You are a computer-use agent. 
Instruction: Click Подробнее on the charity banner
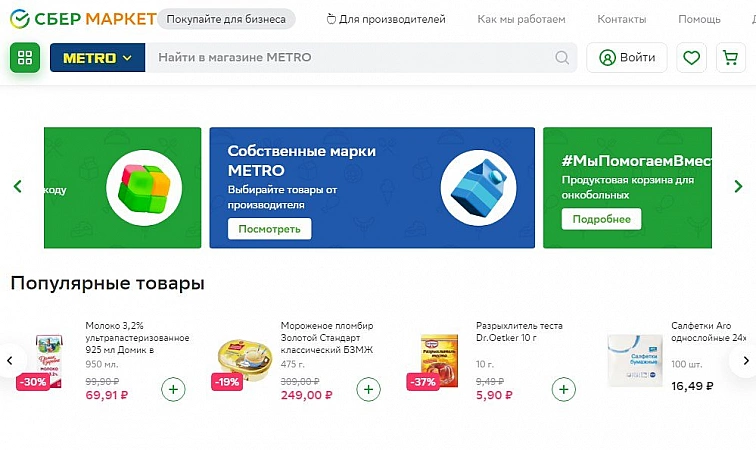601,219
